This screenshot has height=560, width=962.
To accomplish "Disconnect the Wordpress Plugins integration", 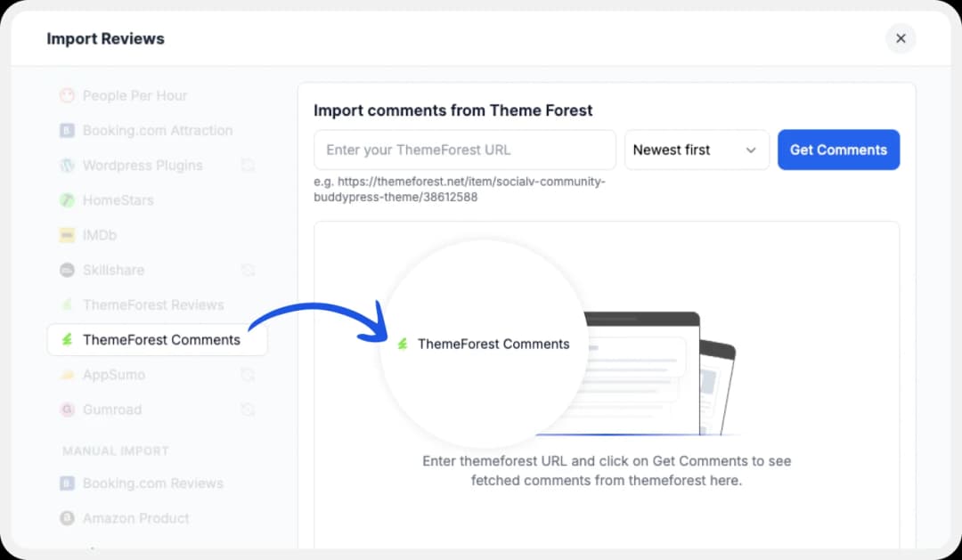I will click(248, 166).
